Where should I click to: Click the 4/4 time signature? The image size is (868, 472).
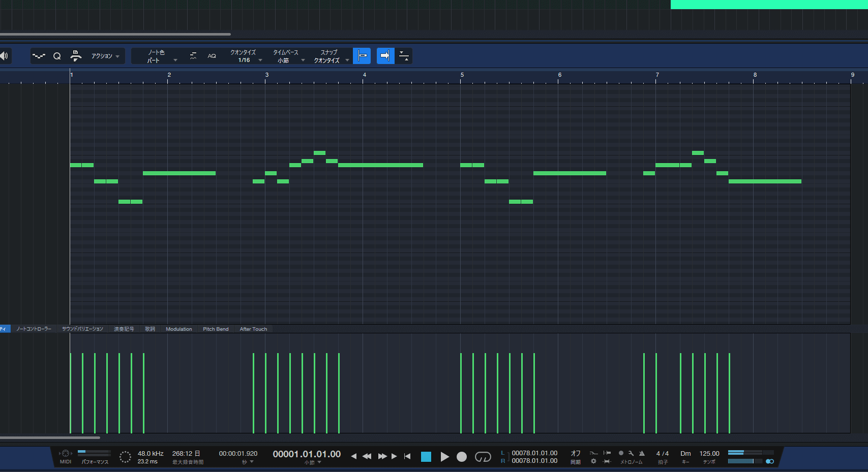[663, 454]
